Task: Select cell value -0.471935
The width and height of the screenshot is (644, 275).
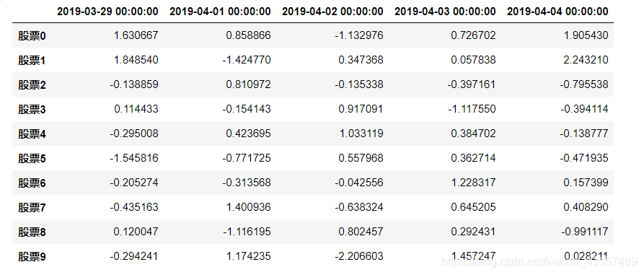Action: (x=584, y=158)
